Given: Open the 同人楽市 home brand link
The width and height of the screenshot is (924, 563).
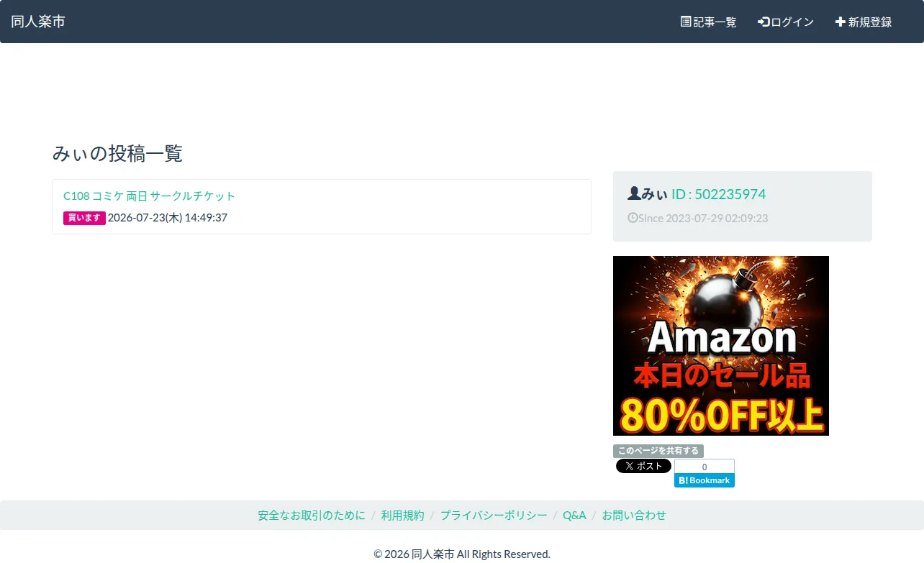Looking at the screenshot, I should pyautogui.click(x=38, y=22).
